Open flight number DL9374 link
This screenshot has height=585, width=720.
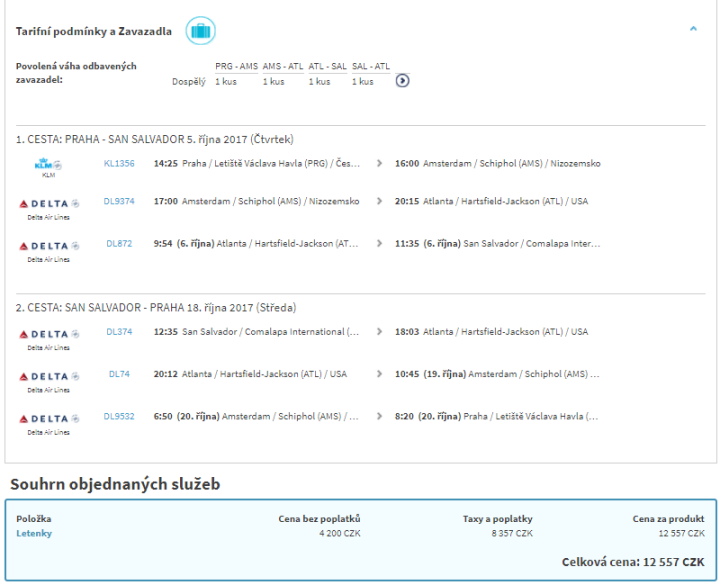119,201
